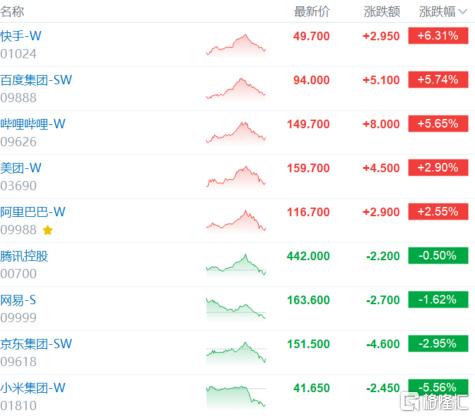Click the 名称 column header
This screenshot has height=418, width=475.
[12, 12]
